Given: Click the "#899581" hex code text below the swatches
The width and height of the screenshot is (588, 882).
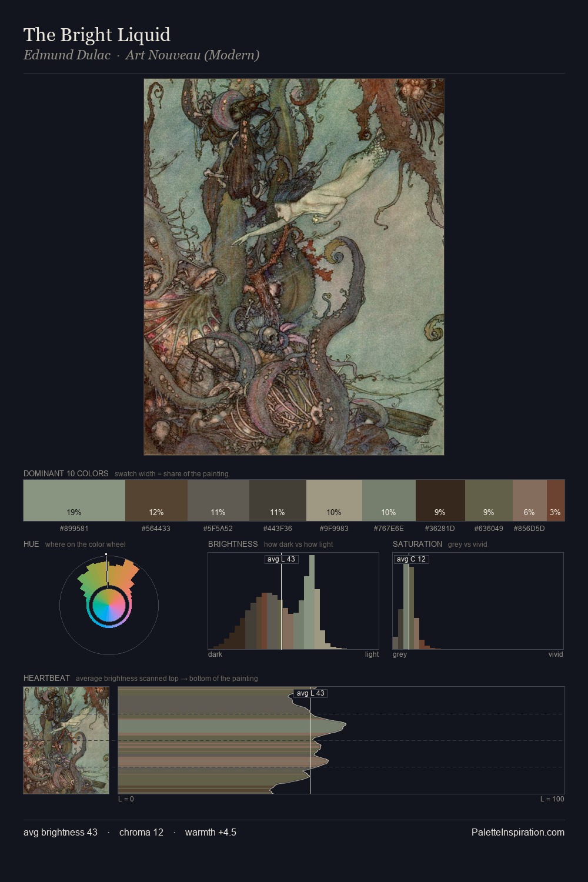Looking at the screenshot, I should [74, 529].
